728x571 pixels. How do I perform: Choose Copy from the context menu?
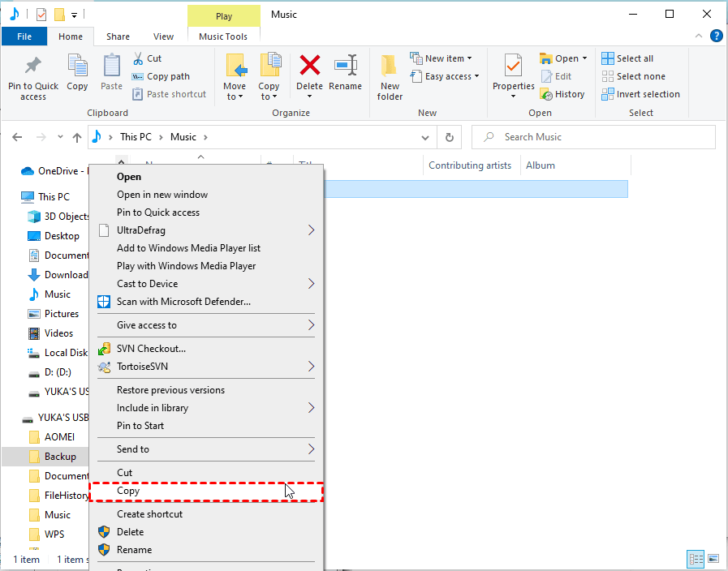coord(128,491)
